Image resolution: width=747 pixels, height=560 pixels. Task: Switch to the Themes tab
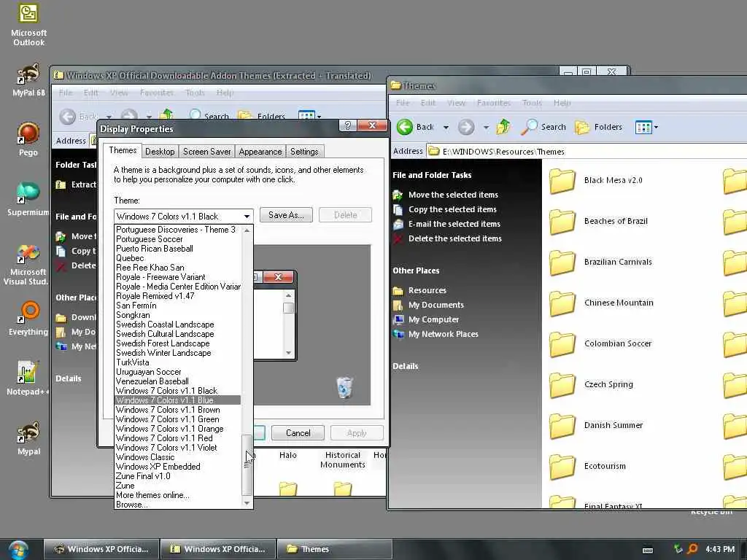[x=123, y=150]
